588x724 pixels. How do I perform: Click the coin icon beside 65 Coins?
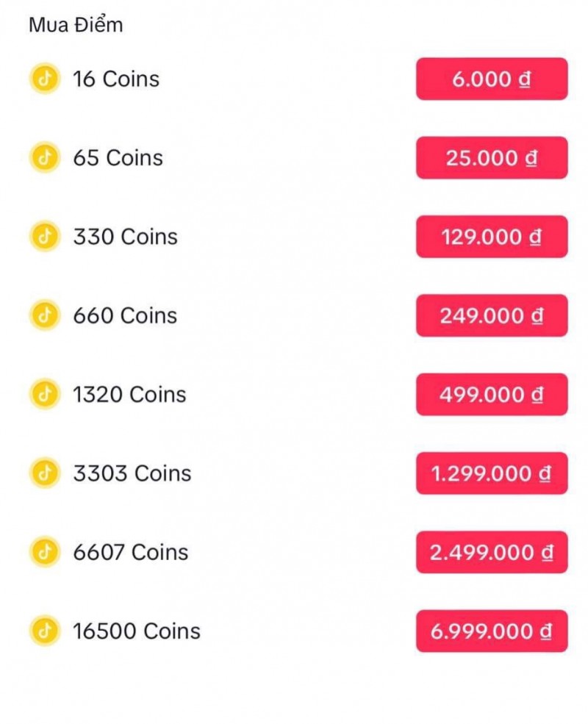(44, 157)
